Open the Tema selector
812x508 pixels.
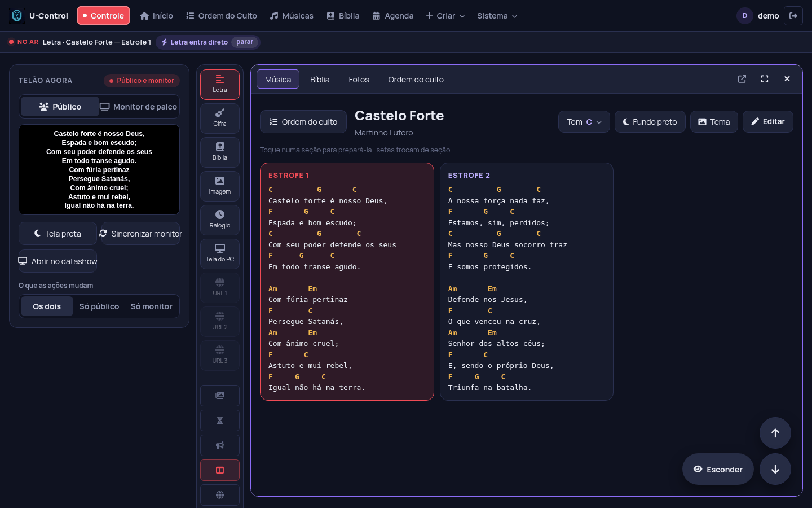point(714,122)
